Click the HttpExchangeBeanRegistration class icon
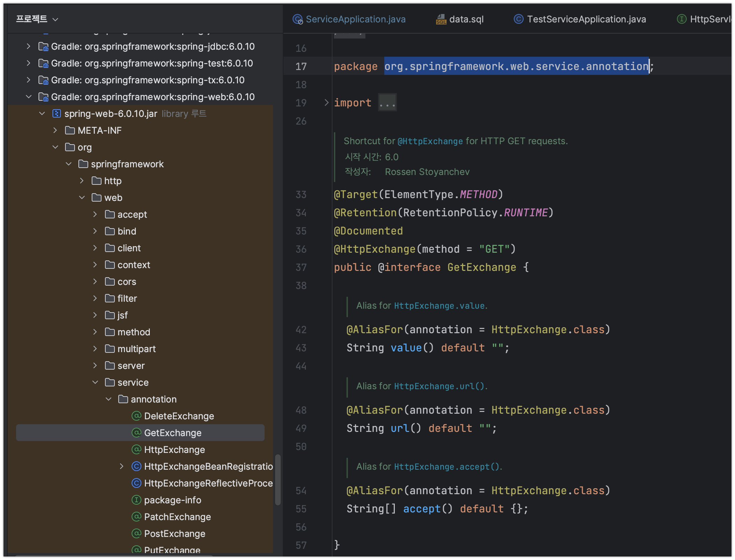 136,466
